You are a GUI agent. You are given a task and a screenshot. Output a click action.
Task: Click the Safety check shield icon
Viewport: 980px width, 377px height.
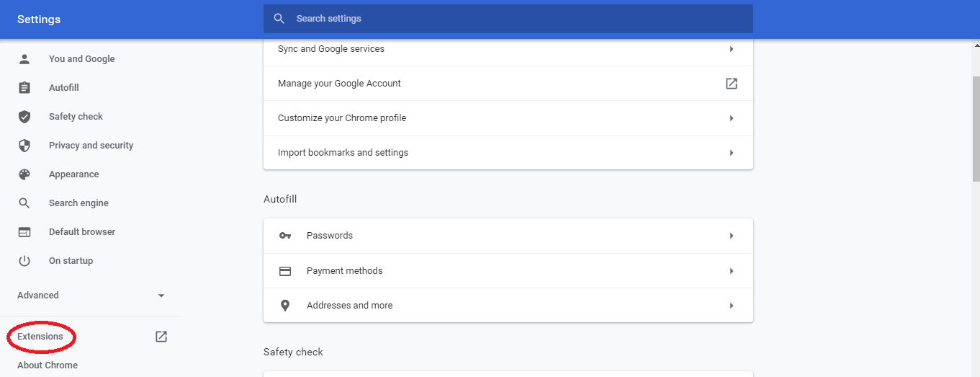tap(24, 117)
